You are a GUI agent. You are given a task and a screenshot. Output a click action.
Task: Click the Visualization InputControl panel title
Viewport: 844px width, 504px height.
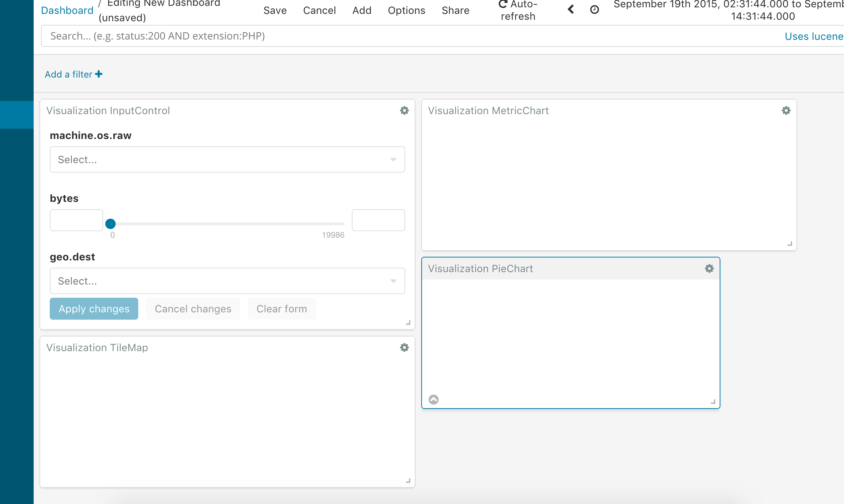(108, 110)
